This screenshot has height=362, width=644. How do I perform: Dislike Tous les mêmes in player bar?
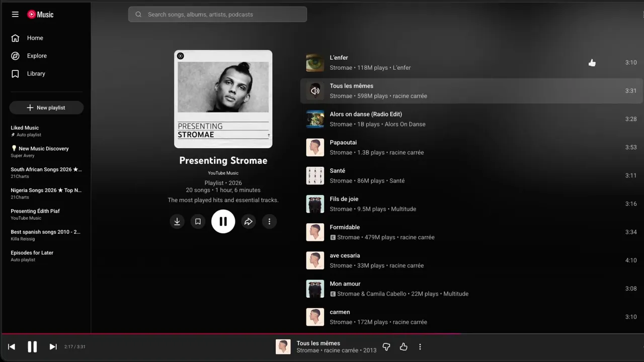pyautogui.click(x=386, y=346)
